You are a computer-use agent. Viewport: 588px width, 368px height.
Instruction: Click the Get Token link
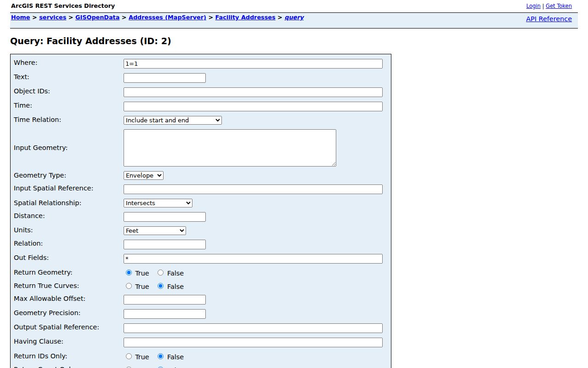(559, 6)
